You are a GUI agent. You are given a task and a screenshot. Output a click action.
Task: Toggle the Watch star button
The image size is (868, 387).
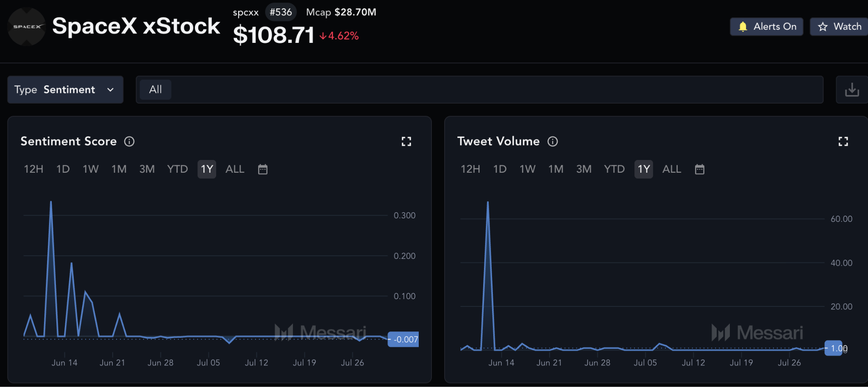(x=840, y=27)
